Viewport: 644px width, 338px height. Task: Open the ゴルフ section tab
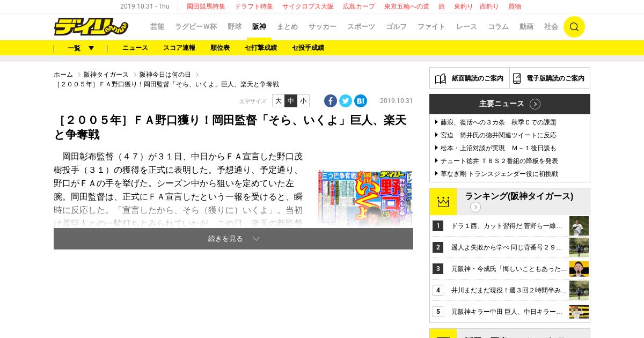(397, 26)
